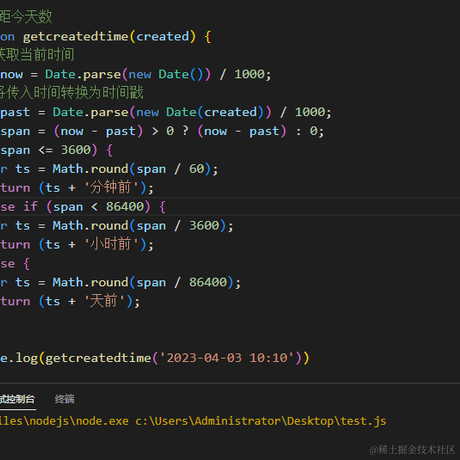The height and width of the screenshot is (460, 460).
Task: Click the getcreatedtime function name in declaration
Action: (x=76, y=36)
